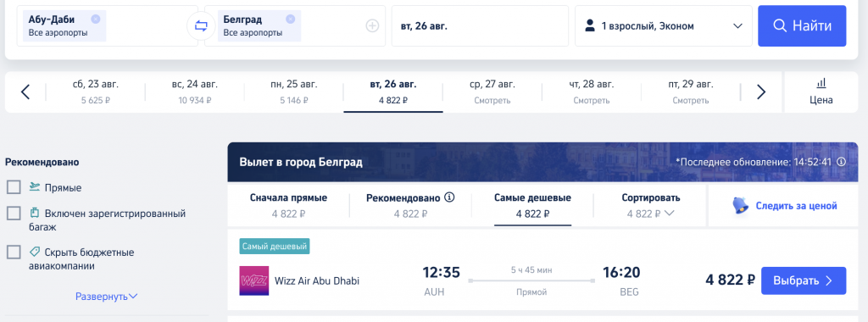Enable the Прямые flights checkbox
The image size is (868, 322).
[x=14, y=187]
